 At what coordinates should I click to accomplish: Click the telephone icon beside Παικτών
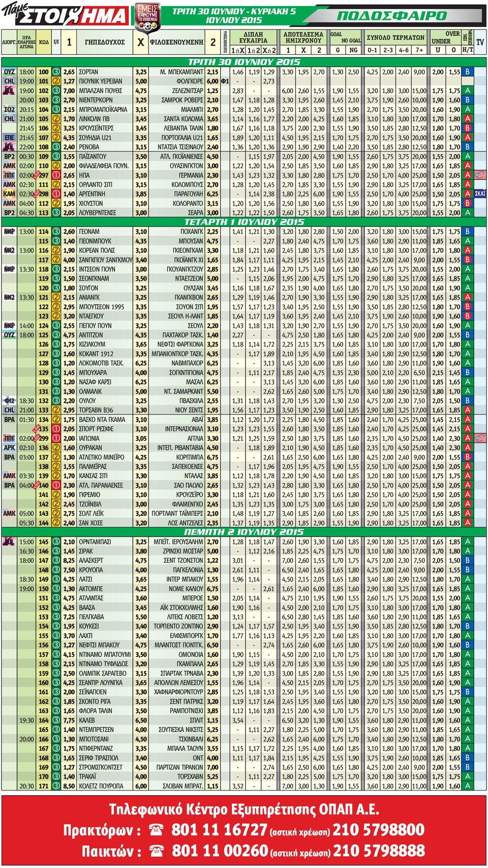pos(157,851)
